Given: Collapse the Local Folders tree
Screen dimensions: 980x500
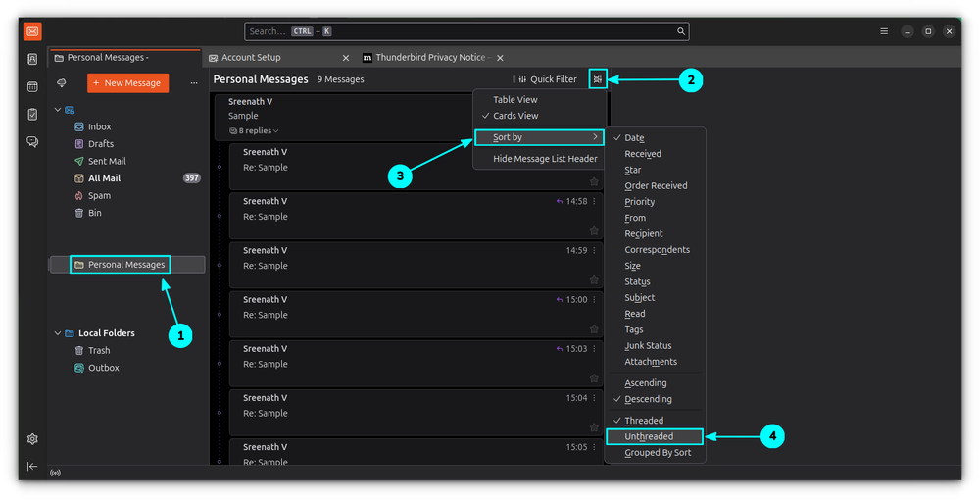Looking at the screenshot, I should click(58, 333).
